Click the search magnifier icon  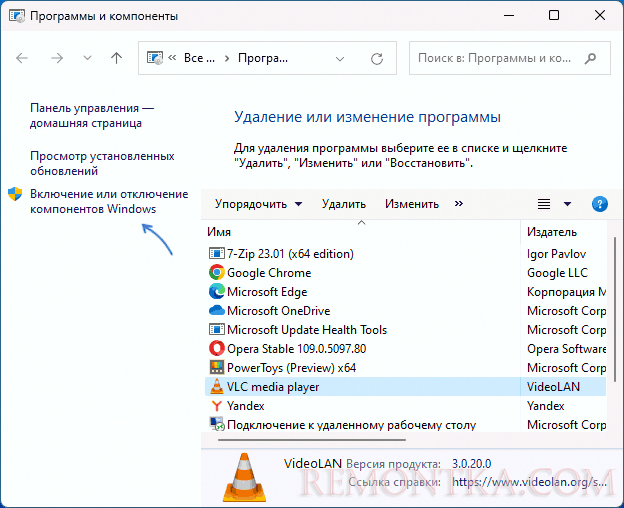tap(591, 58)
